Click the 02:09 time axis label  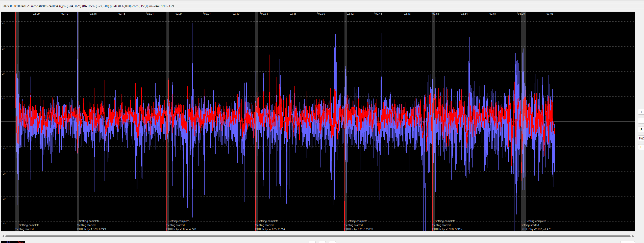(x=36, y=14)
